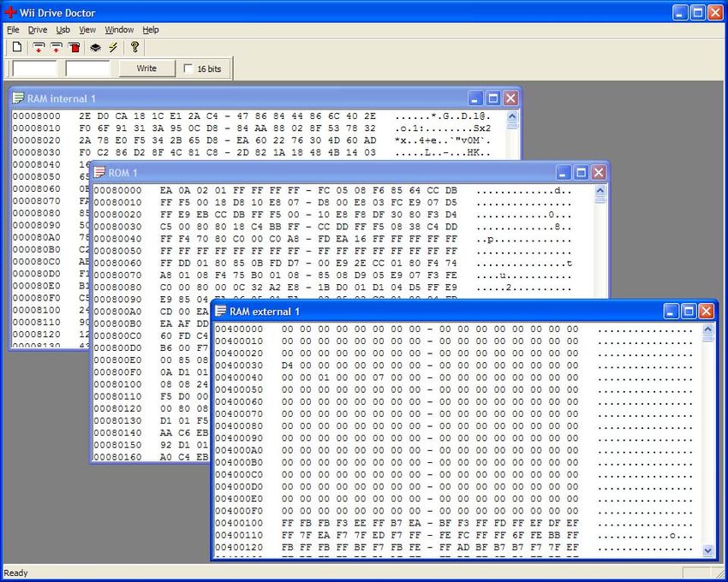Click address 00400120 in RAM external 1
Screen dimensions: 728x582
[x=239, y=547]
